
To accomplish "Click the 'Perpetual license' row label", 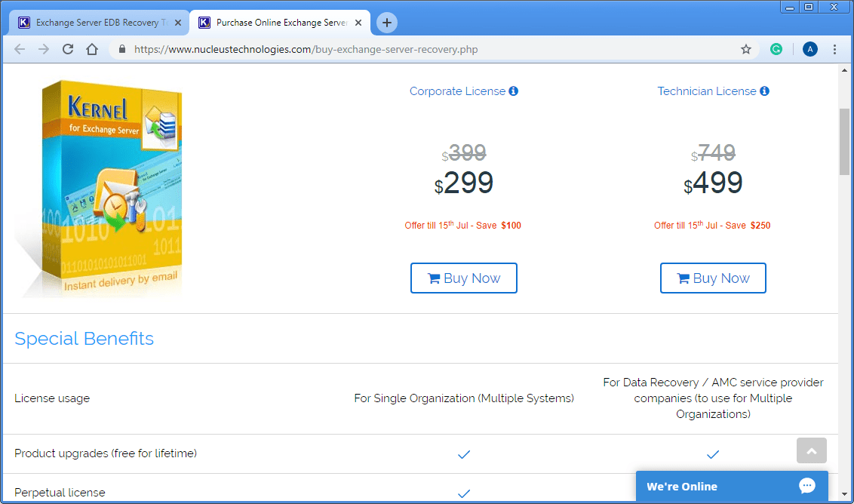I will [60, 493].
